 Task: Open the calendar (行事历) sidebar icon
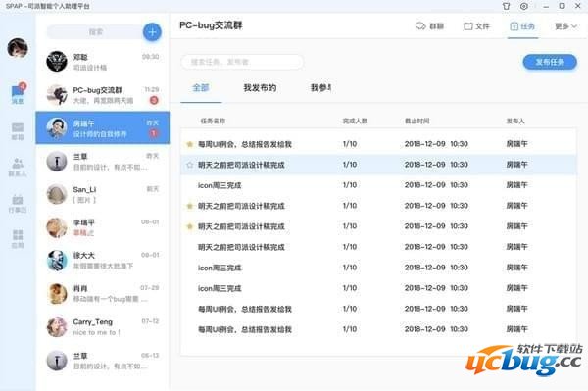pos(18,204)
